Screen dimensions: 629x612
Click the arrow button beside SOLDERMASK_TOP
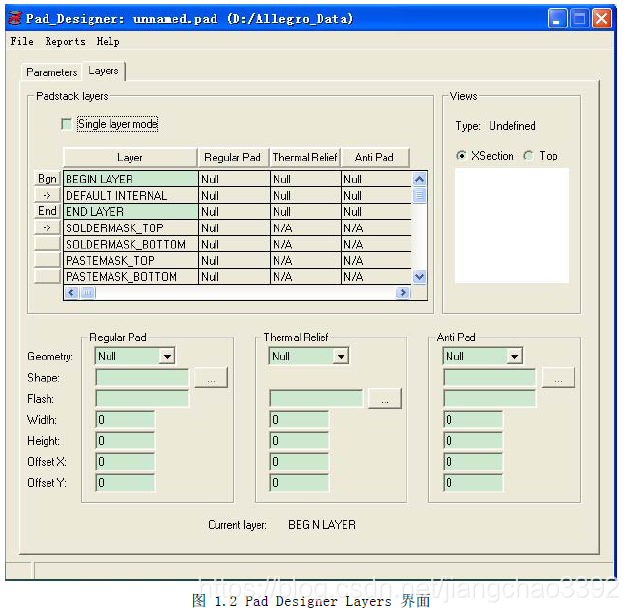[47, 227]
